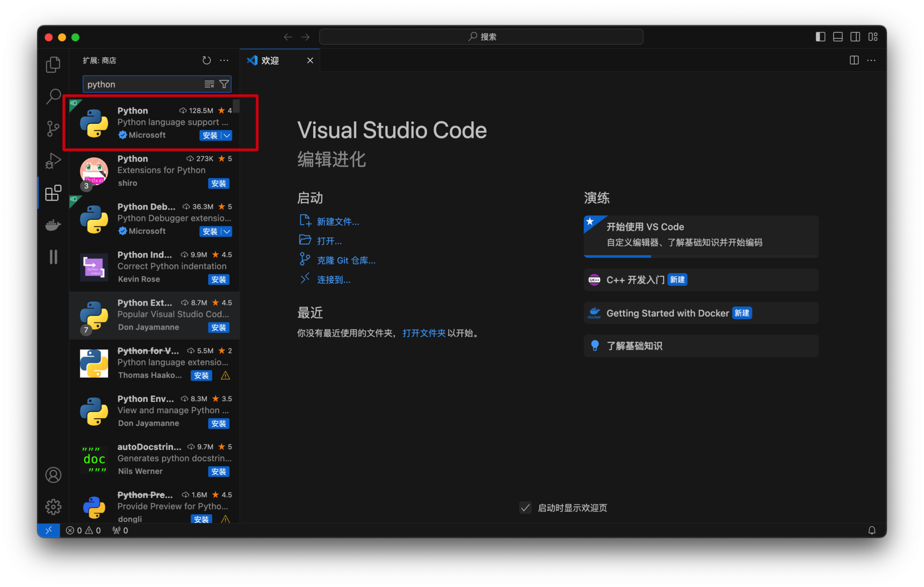Show errors and warnings count in status bar
Viewport: 924px width, 587px height.
tap(83, 530)
